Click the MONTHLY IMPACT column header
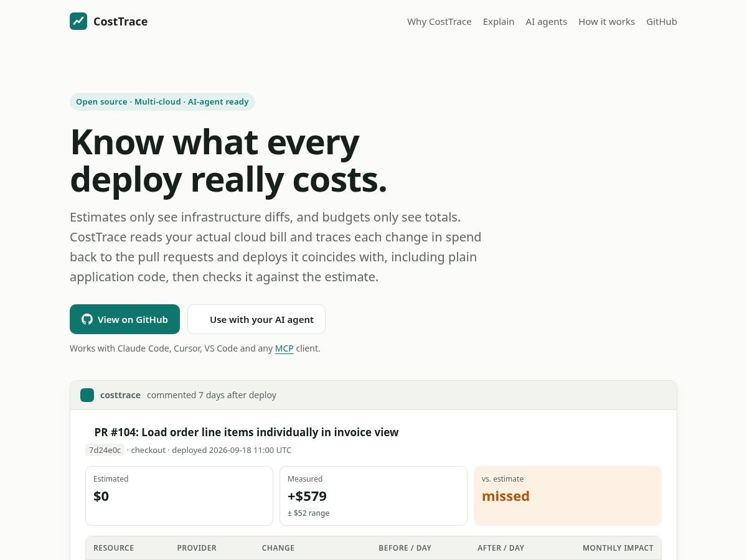 (618, 548)
